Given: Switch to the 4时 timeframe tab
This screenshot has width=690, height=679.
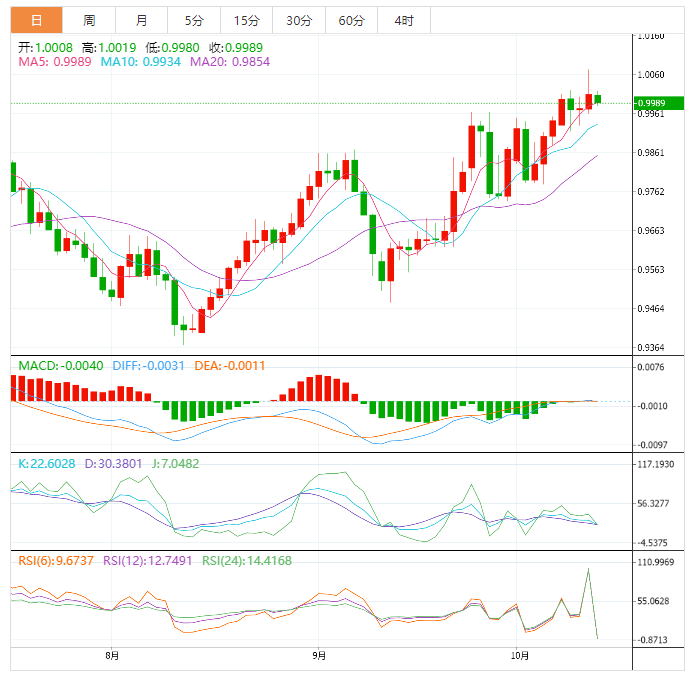Looking at the screenshot, I should [x=403, y=20].
